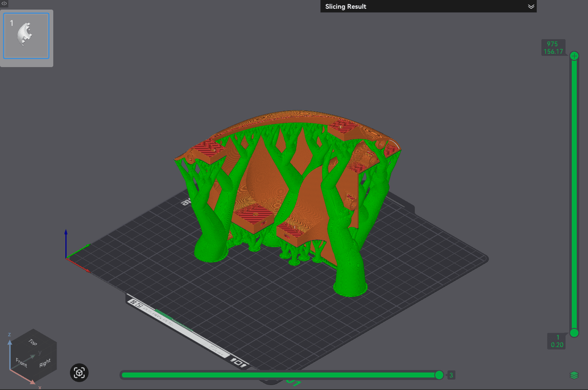This screenshot has height=390, width=588.
Task: Select the plate 1 thumbnail
Action: coord(26,35)
